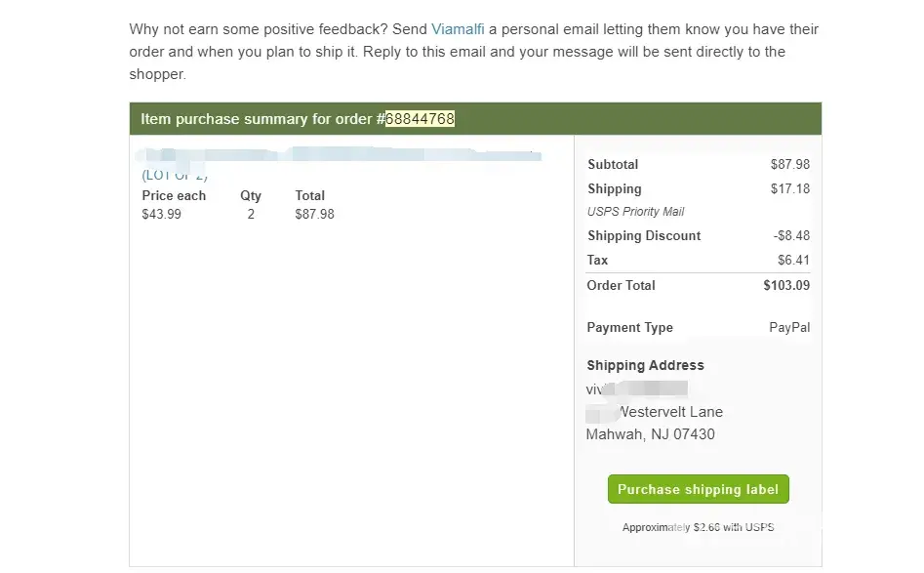Select the USPS Priority Mail text
Image resolution: width=924 pixels, height=573 pixels.
click(635, 212)
